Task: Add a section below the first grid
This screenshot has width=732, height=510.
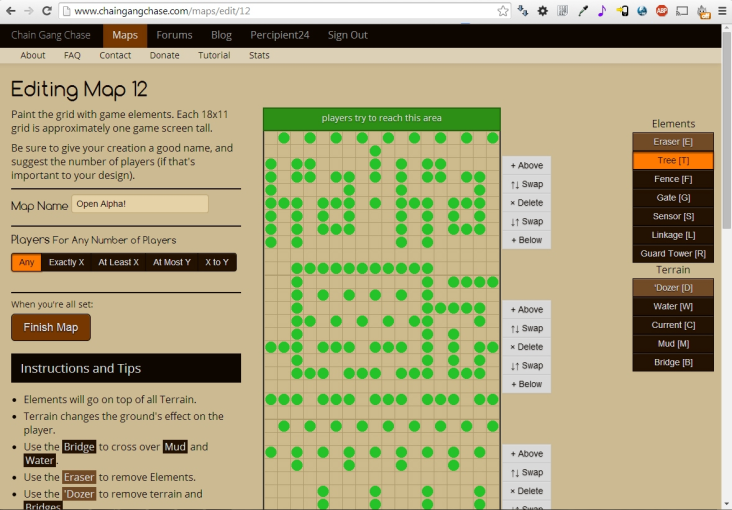Action: 527,240
